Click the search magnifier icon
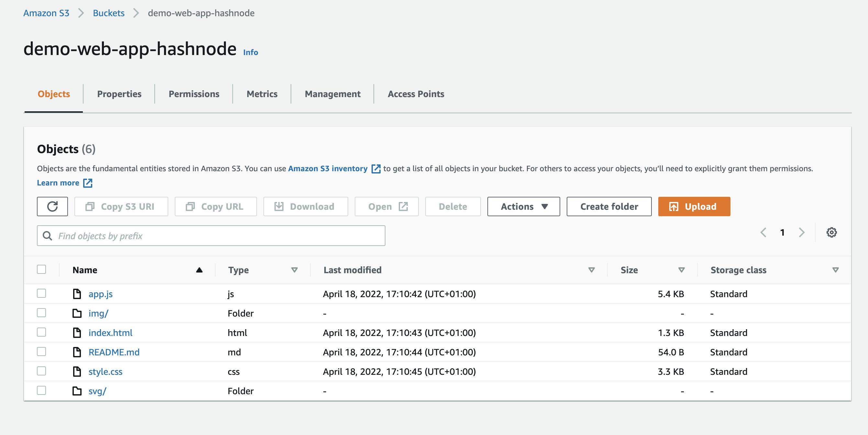The height and width of the screenshot is (435, 868). point(48,236)
